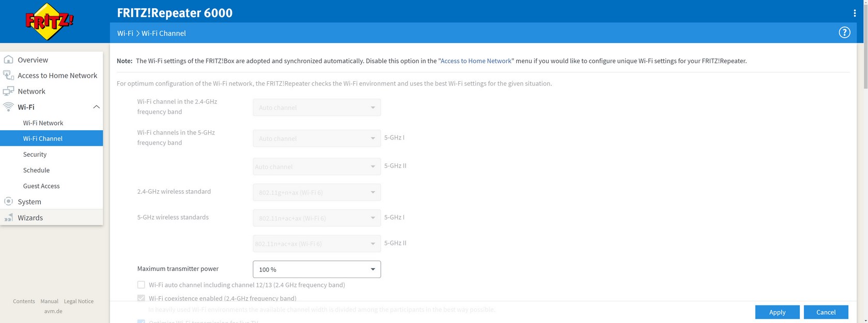The height and width of the screenshot is (323, 868).
Task: Click the 2.4-GHz wireless standard label
Action: point(174,192)
